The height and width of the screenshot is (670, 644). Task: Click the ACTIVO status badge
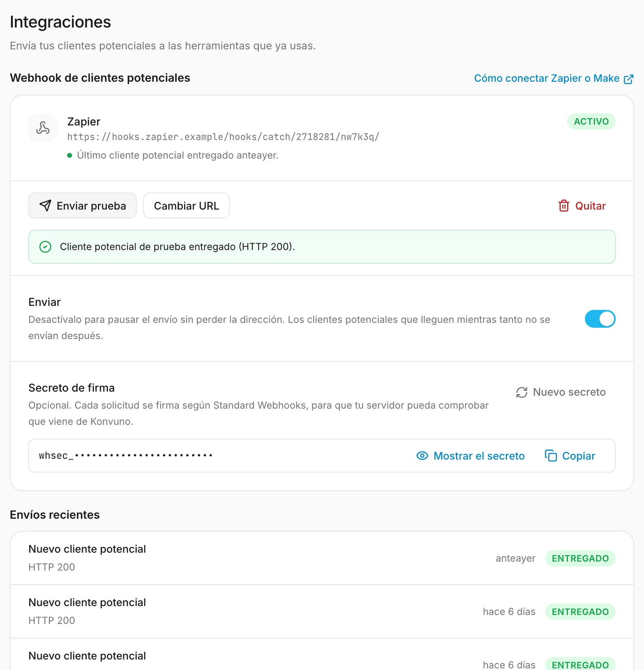coord(591,121)
